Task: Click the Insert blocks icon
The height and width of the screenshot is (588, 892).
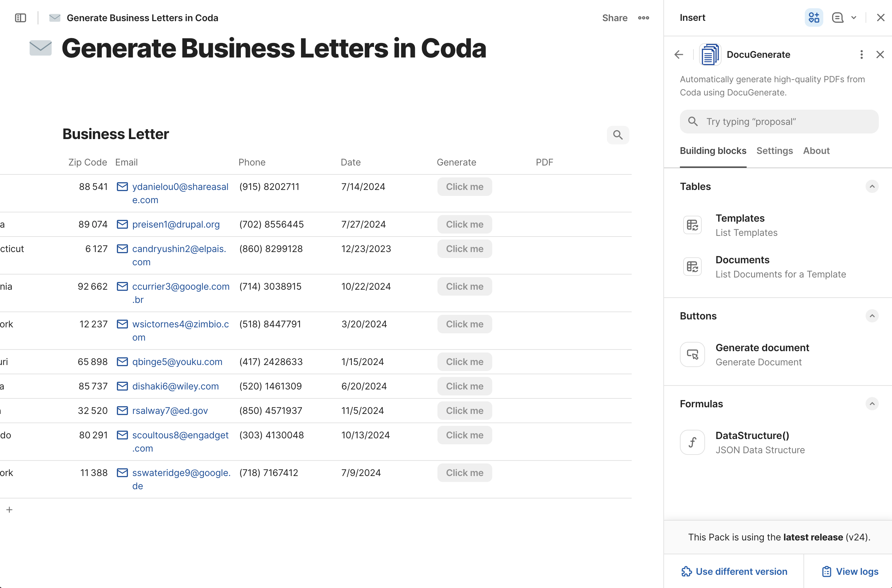Action: point(813,17)
